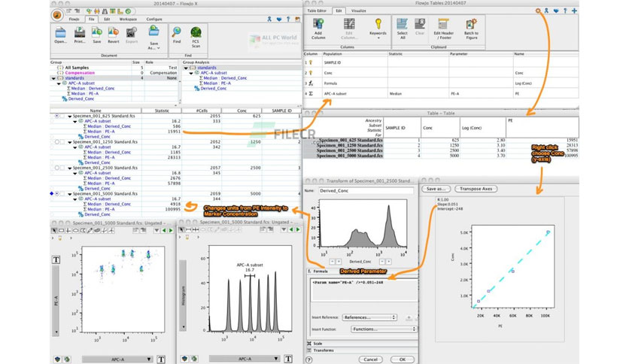The width and height of the screenshot is (629, 364).
Task: Click Select All in Tables ribbon
Action: click(403, 29)
